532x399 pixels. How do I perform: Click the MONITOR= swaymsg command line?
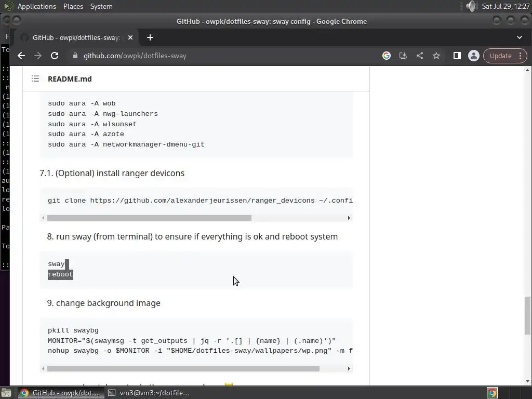[192, 341]
